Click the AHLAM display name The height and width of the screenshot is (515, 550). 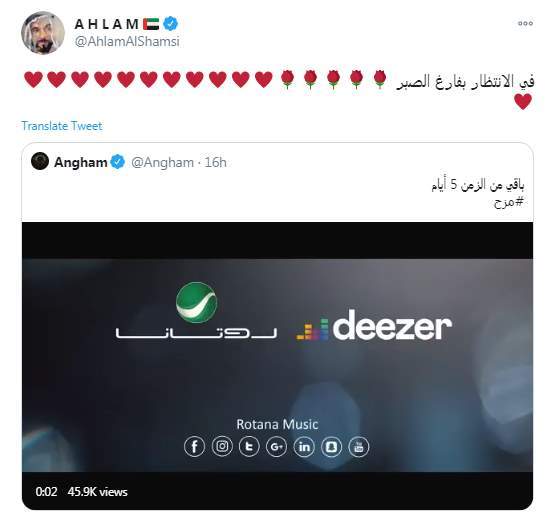point(107,24)
